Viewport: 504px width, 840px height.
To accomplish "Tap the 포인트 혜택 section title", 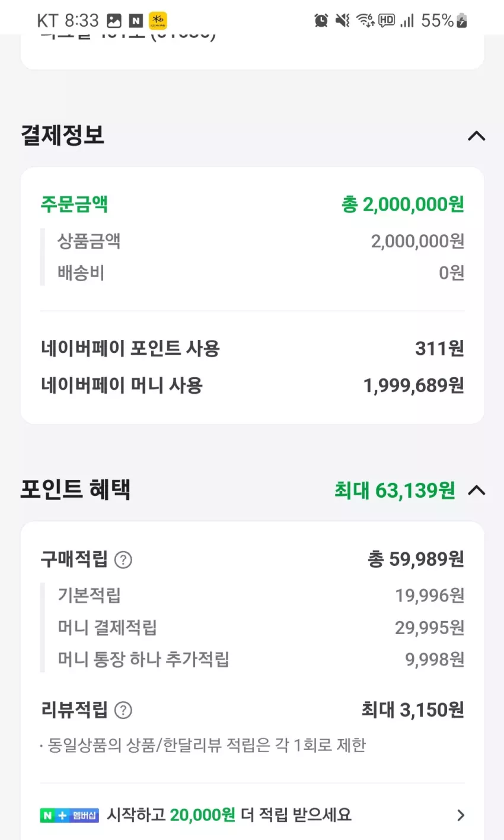I will [75, 490].
